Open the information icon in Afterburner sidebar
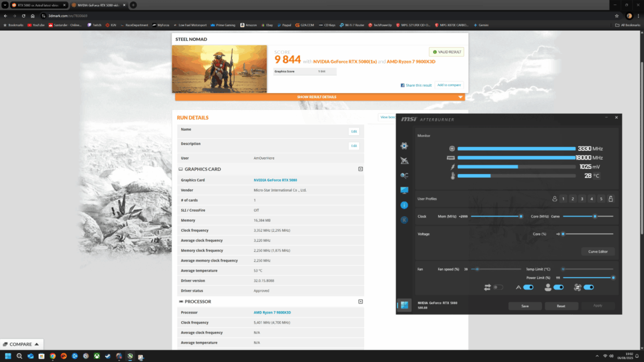 (404, 205)
